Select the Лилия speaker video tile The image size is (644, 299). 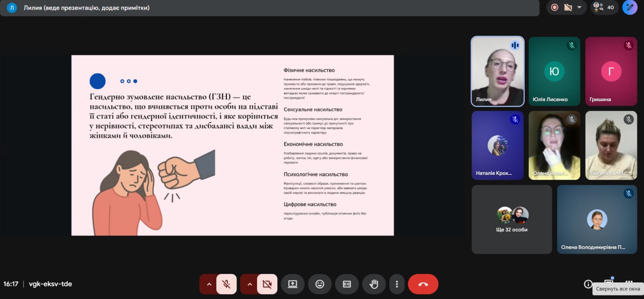point(498,71)
